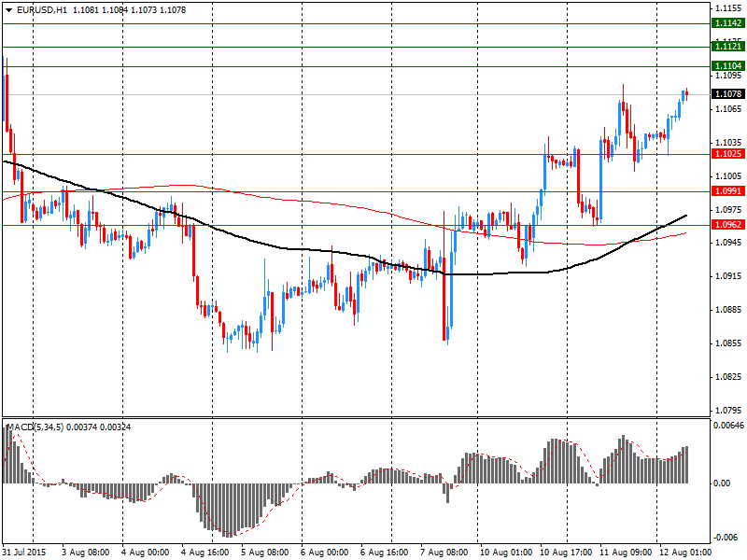Select the 1.0962 red price level label
This screenshot has width=747, height=560.
pos(728,225)
